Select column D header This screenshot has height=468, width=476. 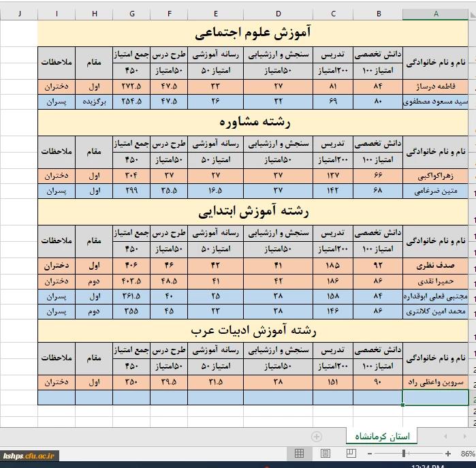click(279, 14)
